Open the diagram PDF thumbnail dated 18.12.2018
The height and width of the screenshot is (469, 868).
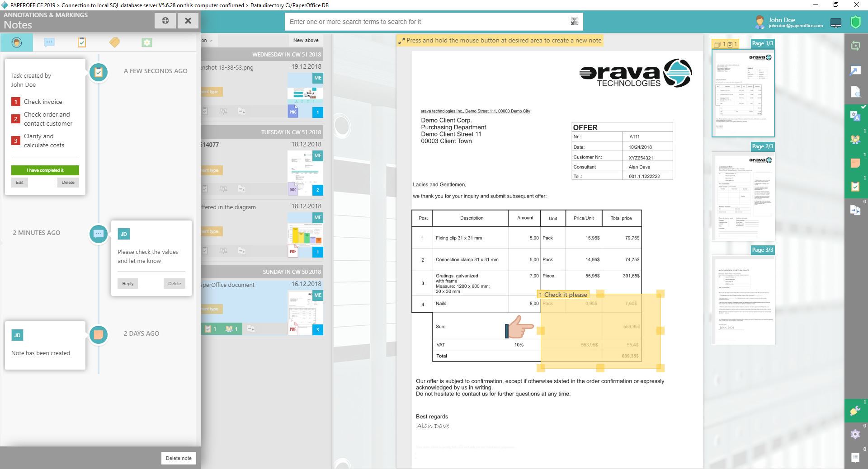pyautogui.click(x=305, y=235)
